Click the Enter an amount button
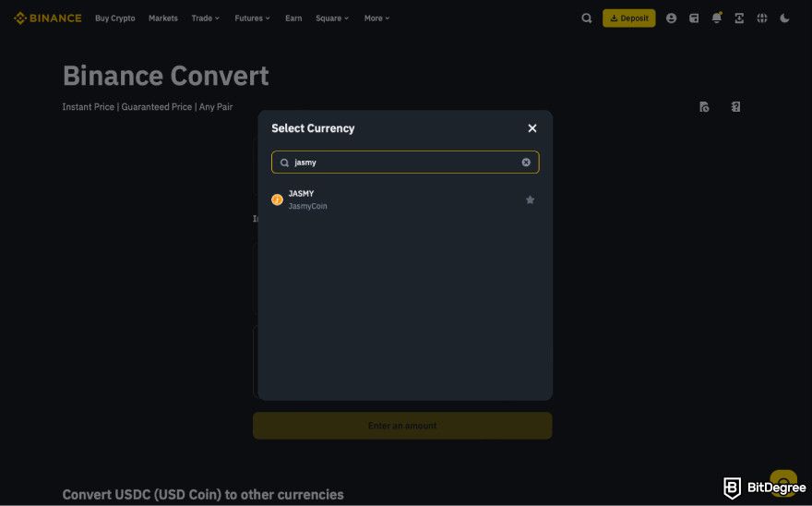The image size is (812, 506). tap(402, 426)
